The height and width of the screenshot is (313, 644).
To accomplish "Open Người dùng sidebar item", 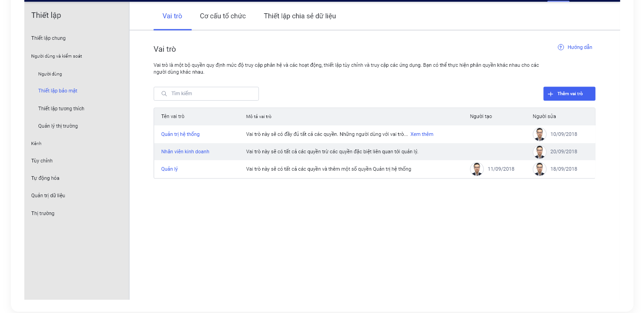I will 50,74.
